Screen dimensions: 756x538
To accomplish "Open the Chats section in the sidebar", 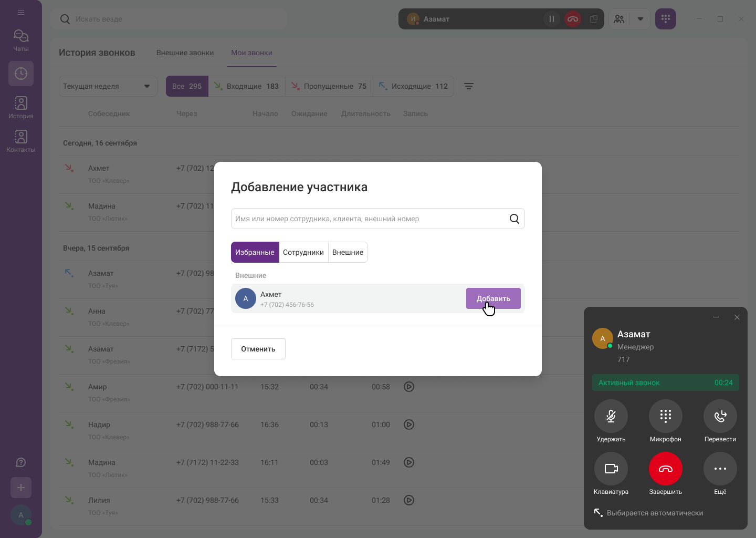I will 21,40.
